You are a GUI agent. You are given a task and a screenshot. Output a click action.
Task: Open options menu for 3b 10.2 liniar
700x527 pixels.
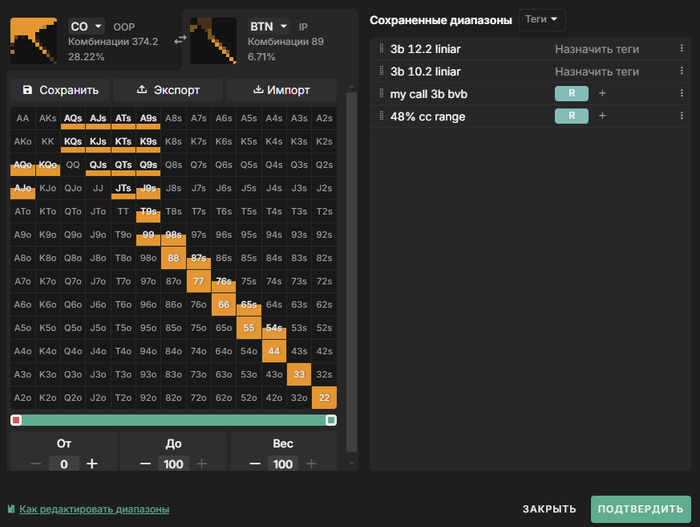pos(681,71)
